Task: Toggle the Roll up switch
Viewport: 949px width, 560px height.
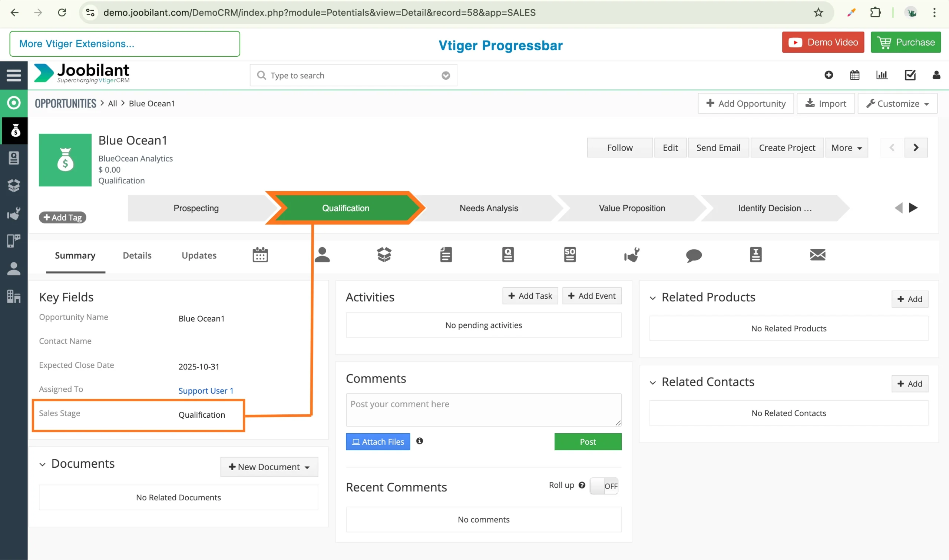Action: (x=604, y=486)
